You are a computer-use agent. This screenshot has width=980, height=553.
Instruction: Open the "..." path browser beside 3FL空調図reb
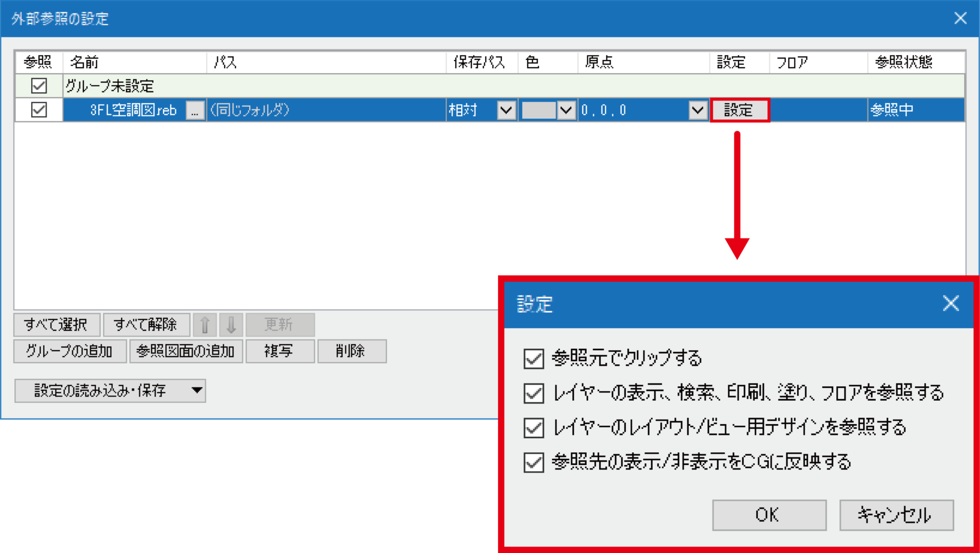[x=195, y=110]
